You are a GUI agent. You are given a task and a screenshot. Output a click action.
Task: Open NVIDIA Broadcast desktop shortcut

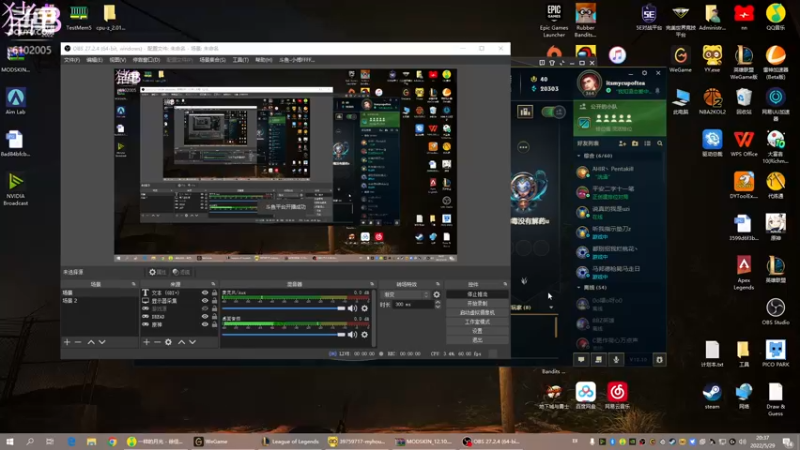(15, 189)
